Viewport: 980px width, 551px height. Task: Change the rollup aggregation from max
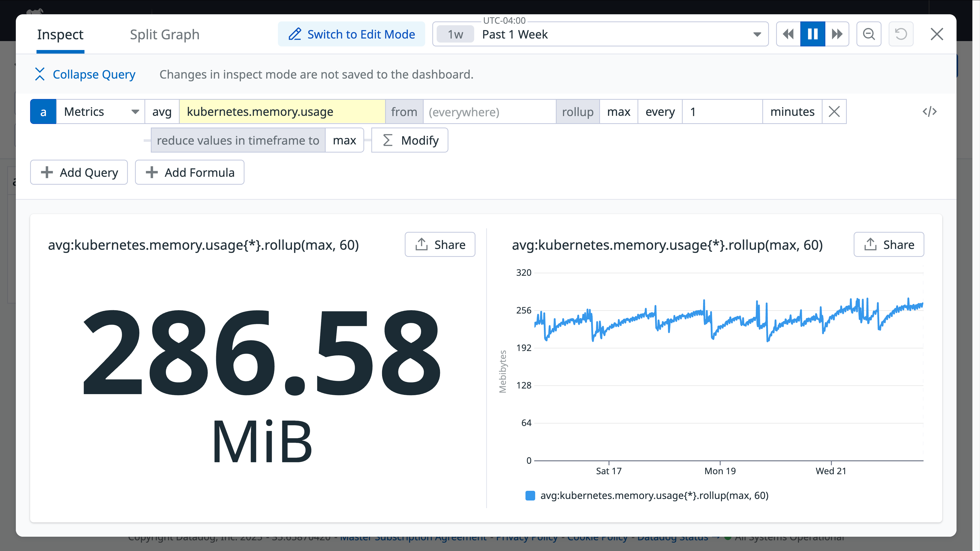pyautogui.click(x=619, y=111)
